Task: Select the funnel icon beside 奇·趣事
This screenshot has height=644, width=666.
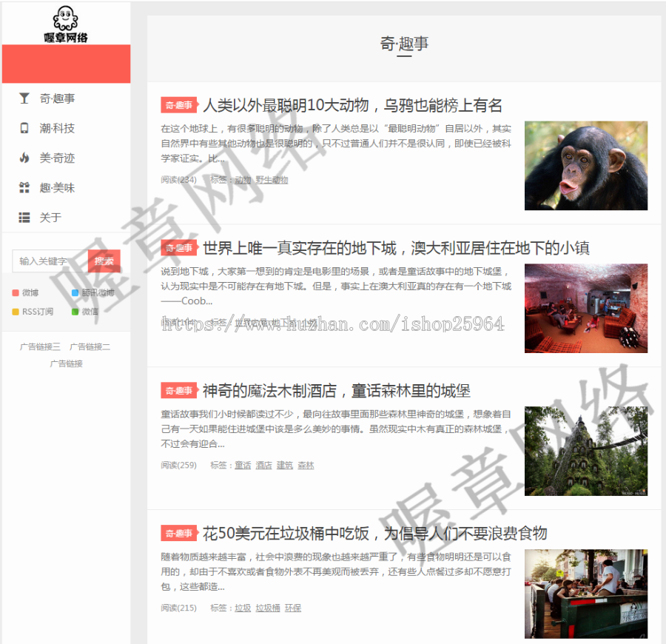Action: [24, 98]
